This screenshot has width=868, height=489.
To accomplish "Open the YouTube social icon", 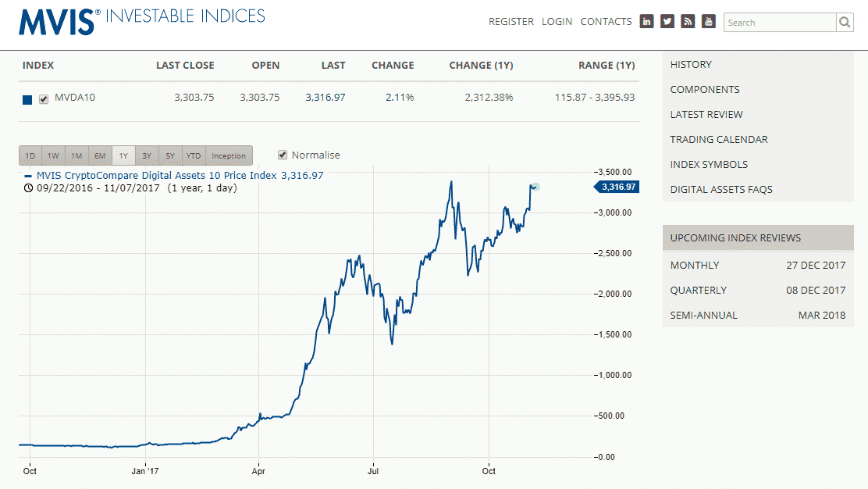I will tap(708, 22).
